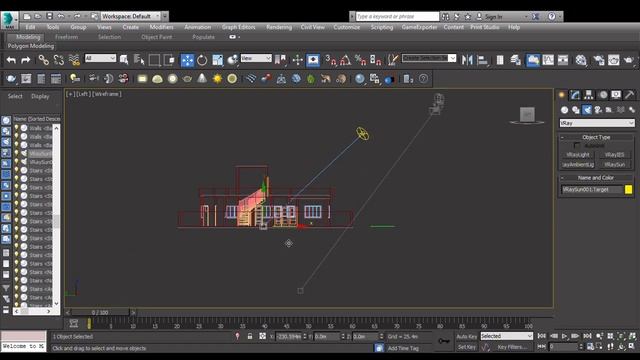Activate the Select and Move tool
The image size is (640, 360).
187,60
